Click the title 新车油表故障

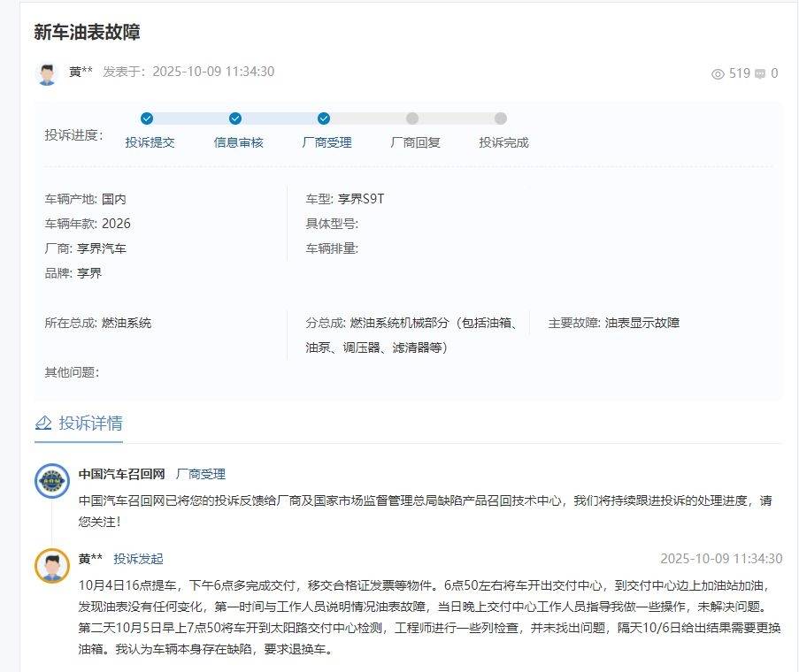click(87, 33)
